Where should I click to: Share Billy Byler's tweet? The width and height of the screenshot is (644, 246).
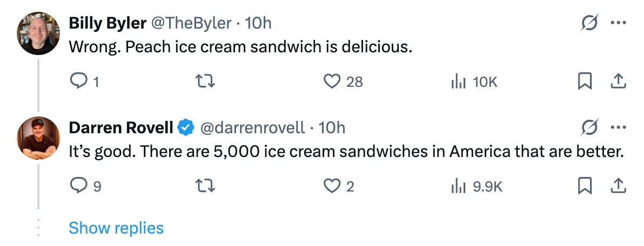point(618,81)
